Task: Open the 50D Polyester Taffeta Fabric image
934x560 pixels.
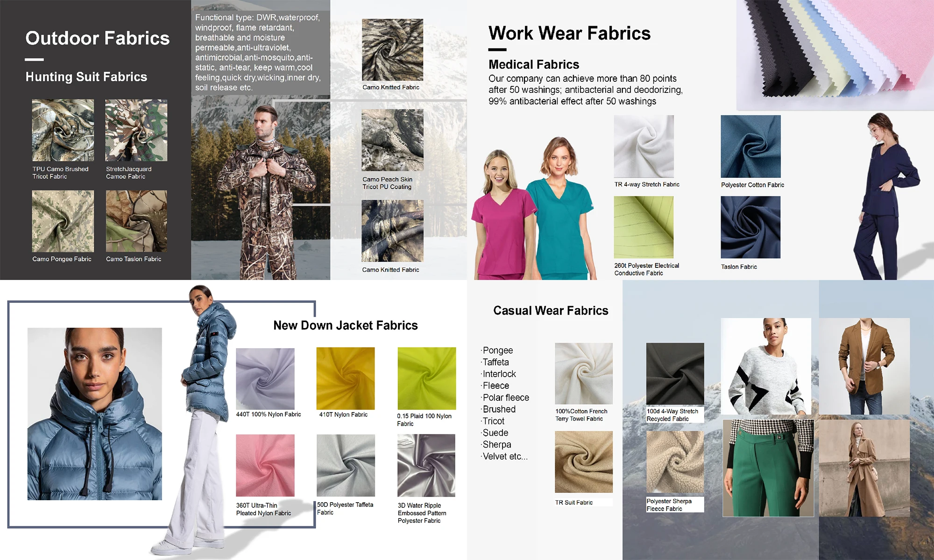Action: click(346, 465)
